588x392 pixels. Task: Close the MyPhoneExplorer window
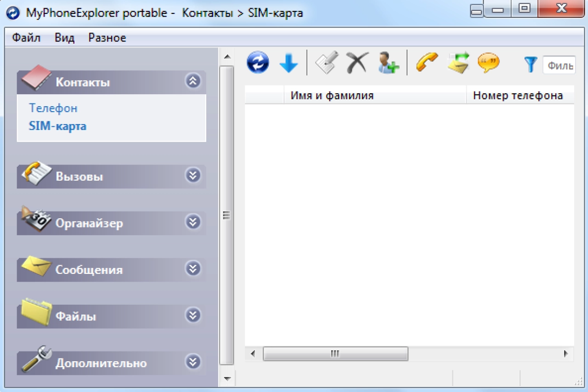coord(561,10)
